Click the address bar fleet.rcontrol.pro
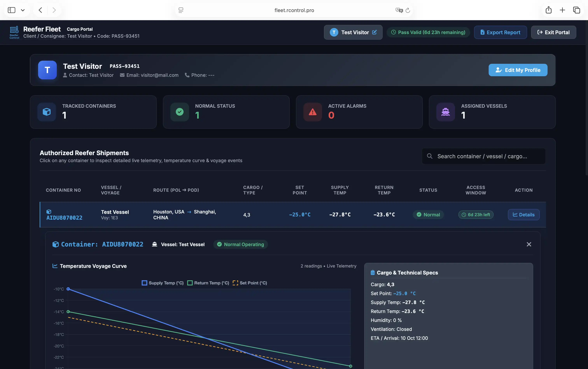The height and width of the screenshot is (369, 588). point(294,10)
